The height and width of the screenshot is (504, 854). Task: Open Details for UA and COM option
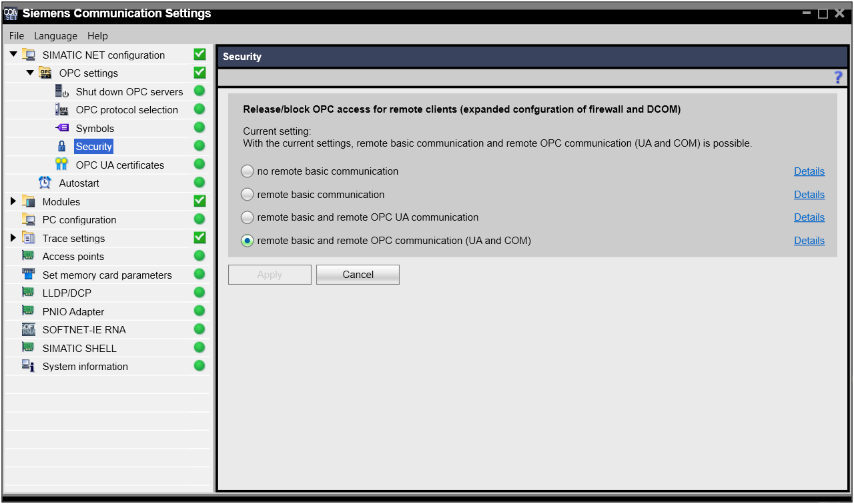click(809, 241)
